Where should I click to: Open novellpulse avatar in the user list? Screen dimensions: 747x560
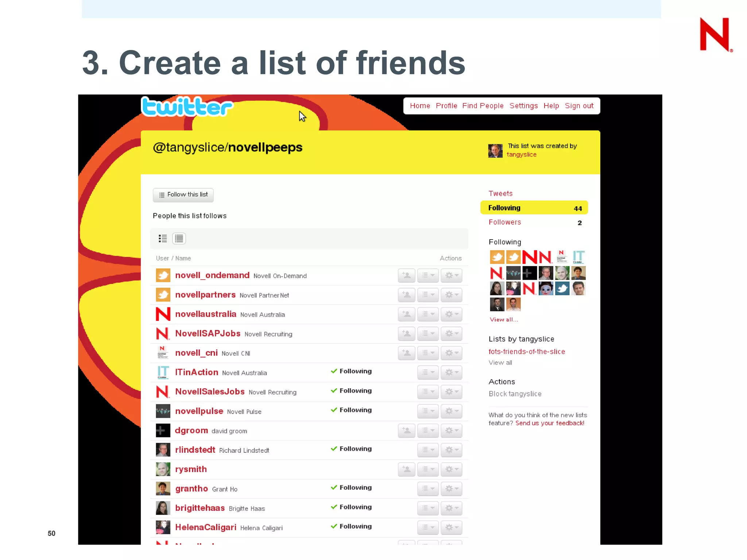click(163, 411)
